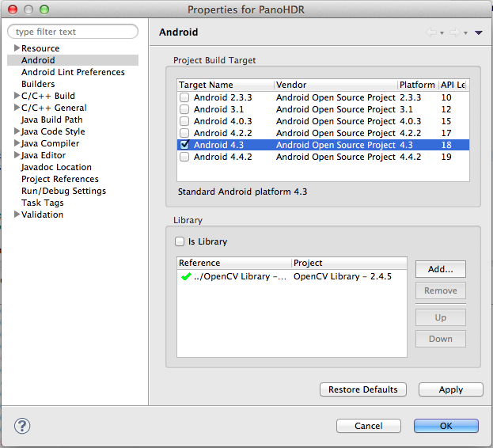Check the Android 3.1 target checkbox
Viewport: 493px width, 448px height.
pyautogui.click(x=184, y=109)
